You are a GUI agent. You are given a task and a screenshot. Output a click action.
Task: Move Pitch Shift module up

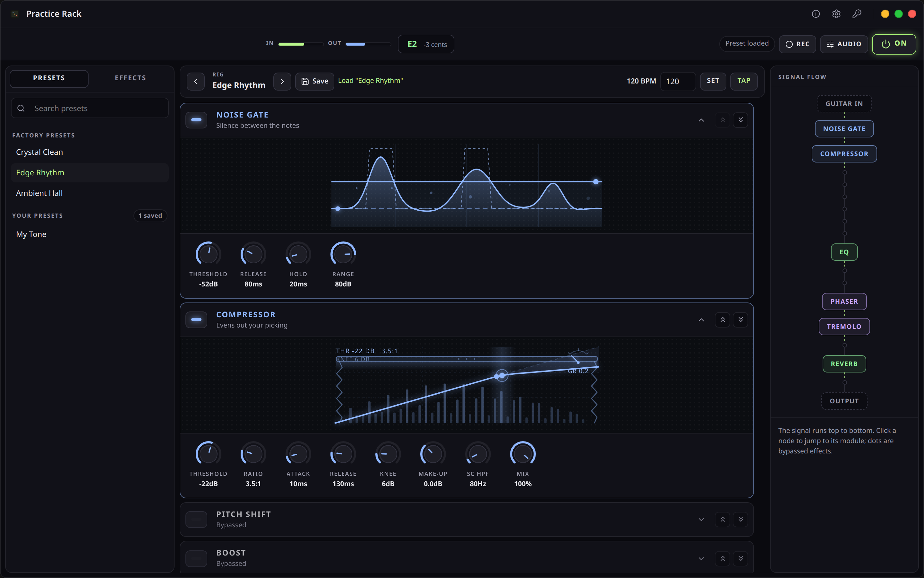[723, 519]
